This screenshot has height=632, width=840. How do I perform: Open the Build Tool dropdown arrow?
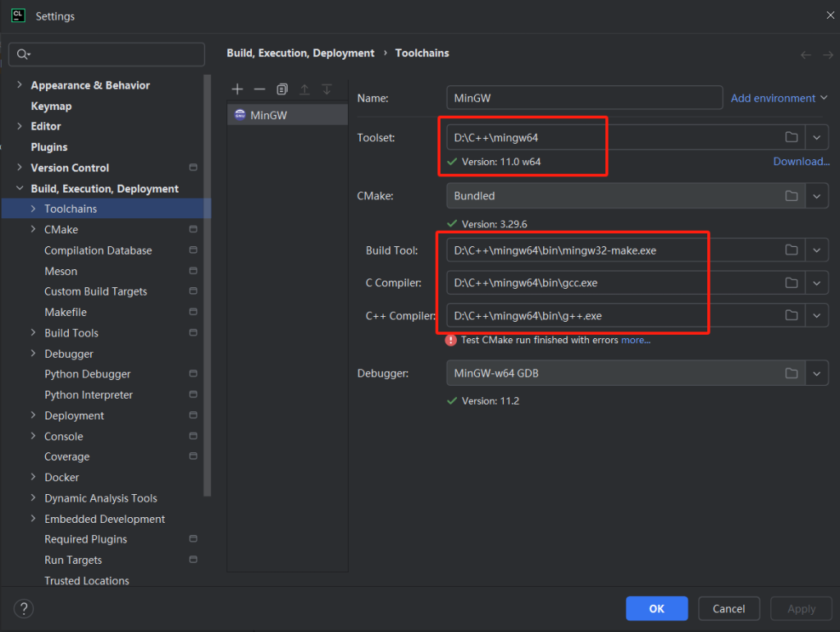coord(816,250)
